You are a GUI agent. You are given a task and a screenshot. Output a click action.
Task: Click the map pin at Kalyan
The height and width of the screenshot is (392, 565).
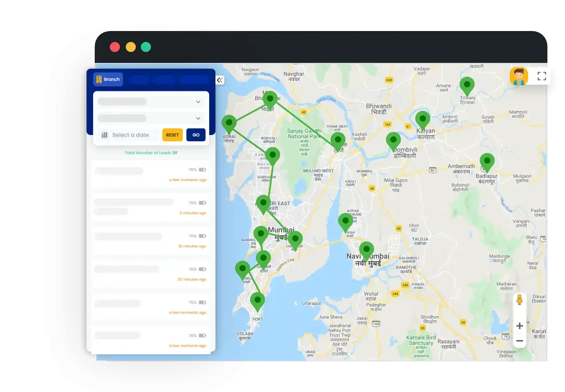click(x=422, y=121)
